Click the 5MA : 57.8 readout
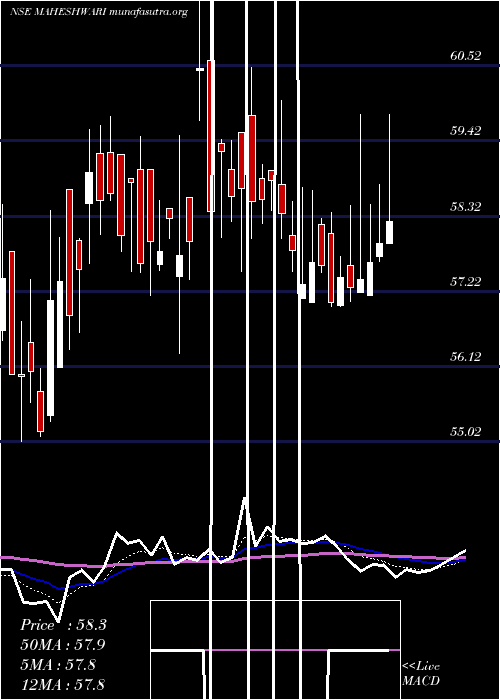The image size is (500, 700). 58,665
